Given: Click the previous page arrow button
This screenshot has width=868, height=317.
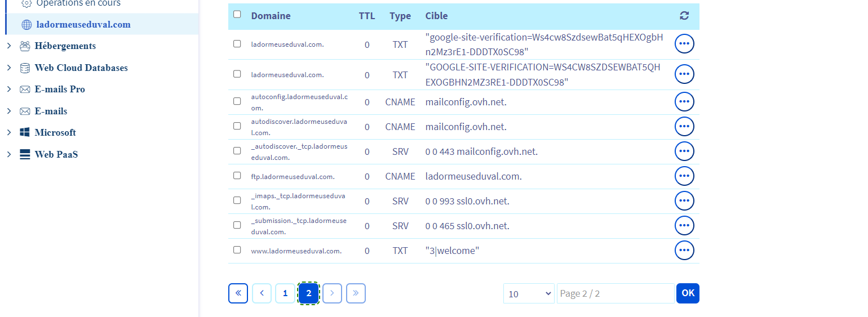Looking at the screenshot, I should (262, 293).
